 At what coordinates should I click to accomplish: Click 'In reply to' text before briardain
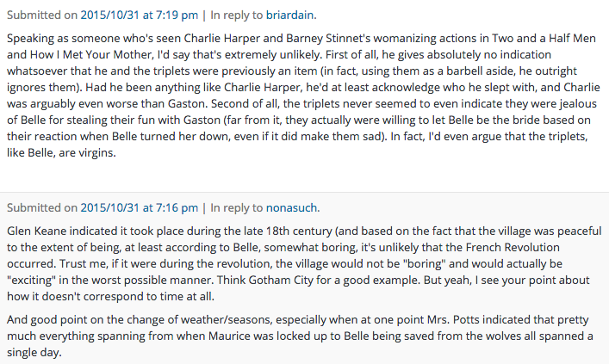tap(237, 15)
